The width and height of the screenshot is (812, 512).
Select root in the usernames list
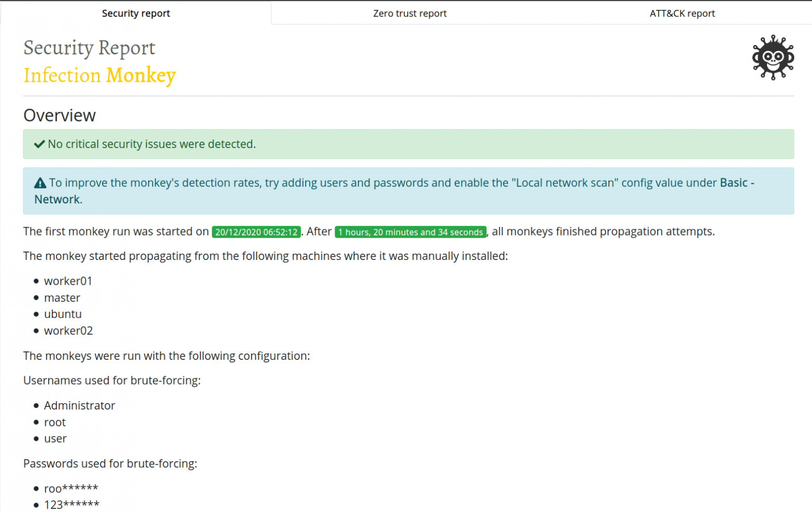pos(54,422)
